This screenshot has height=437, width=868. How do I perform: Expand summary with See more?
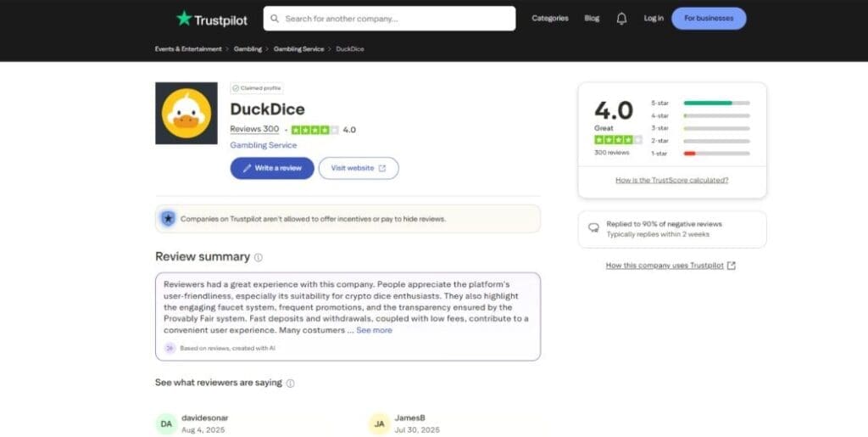[x=374, y=330]
